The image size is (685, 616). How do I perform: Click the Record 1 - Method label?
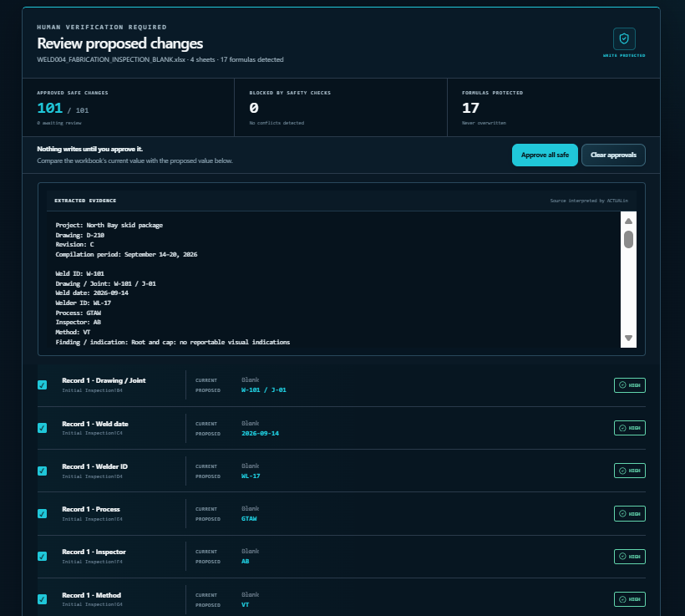point(91,595)
